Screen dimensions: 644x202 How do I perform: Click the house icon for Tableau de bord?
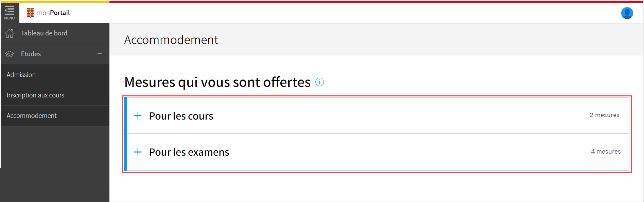[x=10, y=33]
